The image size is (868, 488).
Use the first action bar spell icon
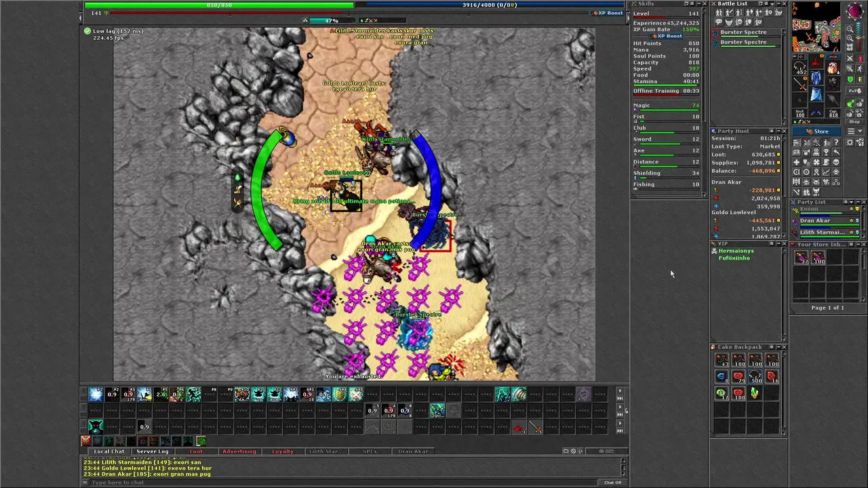pyautogui.click(x=96, y=394)
